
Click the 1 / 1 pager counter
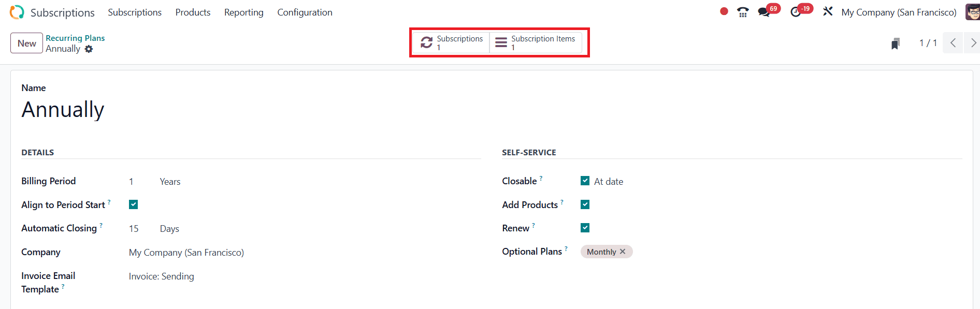click(928, 43)
